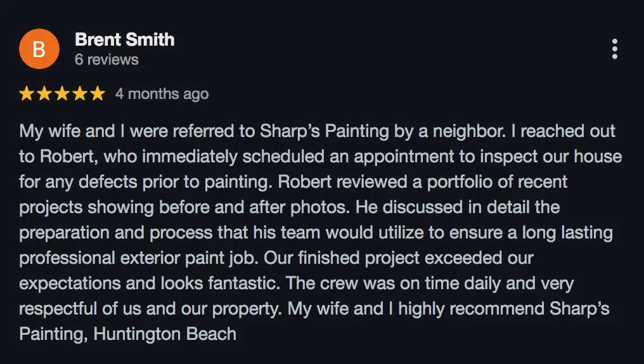Click 'expectations and looks fantastic' text

coord(150,284)
